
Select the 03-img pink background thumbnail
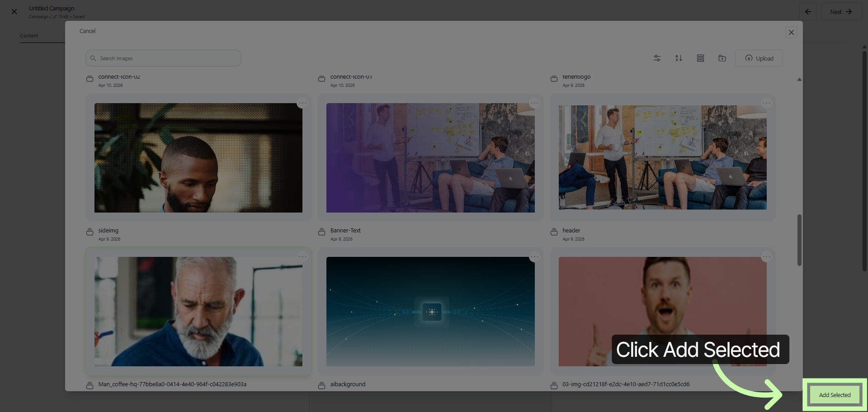(x=663, y=312)
